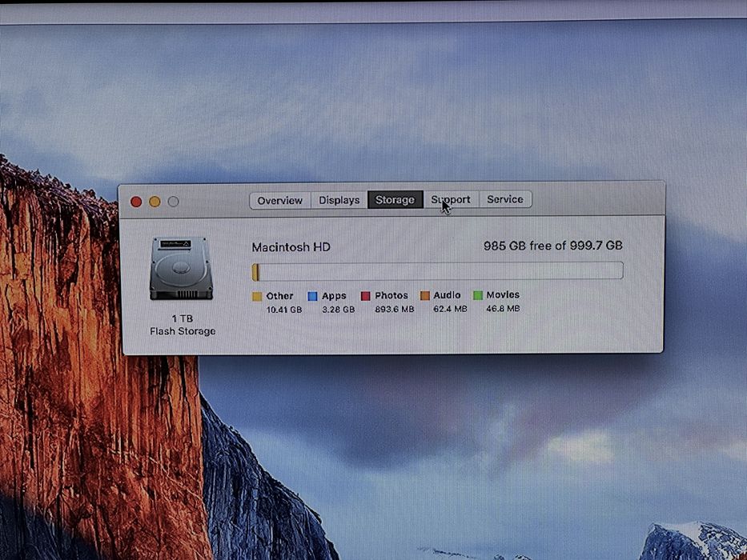This screenshot has height=560, width=747.
Task: Click the 985 GB free of 999.7 GB text
Action: (553, 246)
